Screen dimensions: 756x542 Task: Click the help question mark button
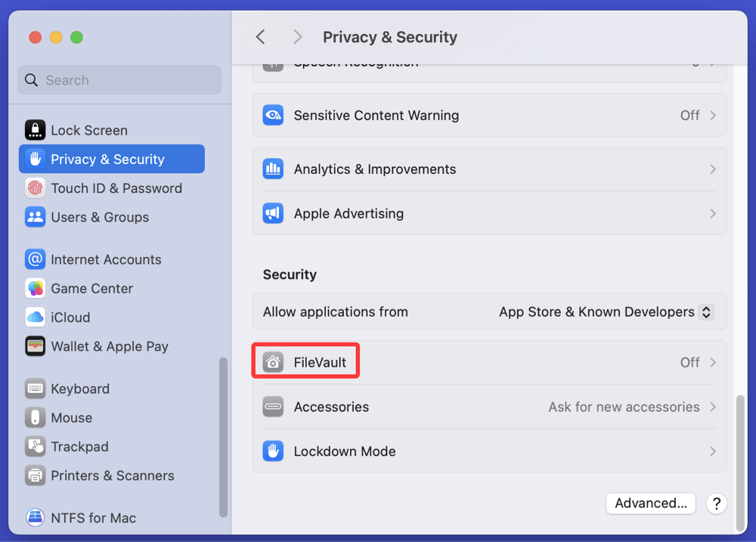(x=716, y=503)
